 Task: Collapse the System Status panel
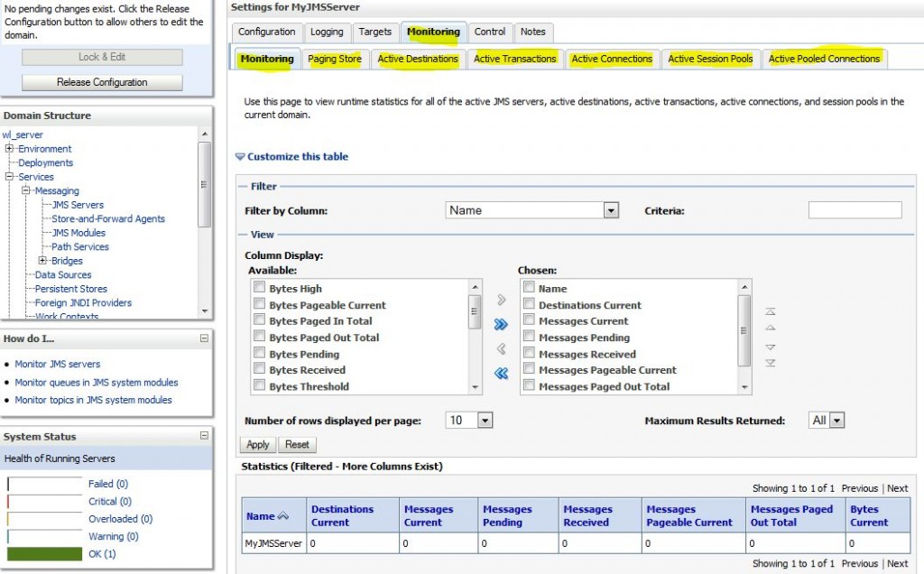(204, 436)
